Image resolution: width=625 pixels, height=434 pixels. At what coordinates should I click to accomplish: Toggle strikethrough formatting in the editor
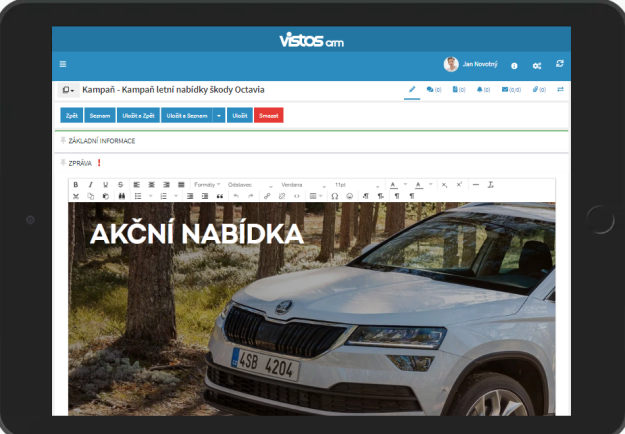pos(121,185)
